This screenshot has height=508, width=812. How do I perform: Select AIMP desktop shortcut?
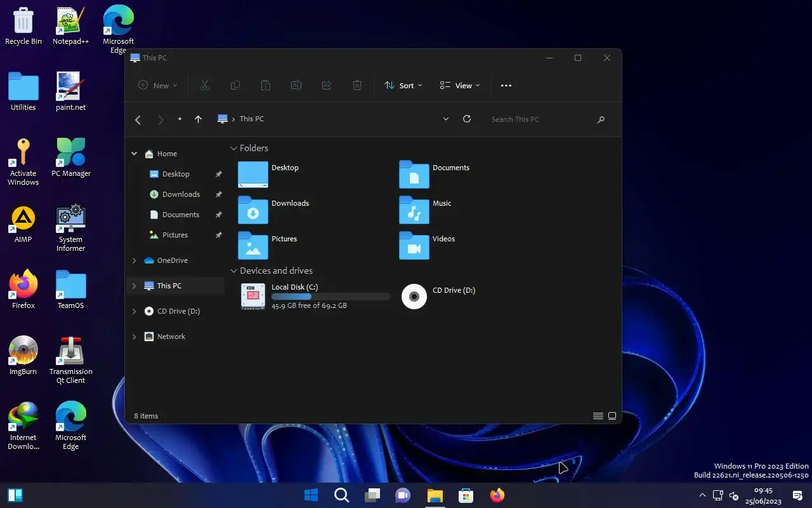coord(23,224)
